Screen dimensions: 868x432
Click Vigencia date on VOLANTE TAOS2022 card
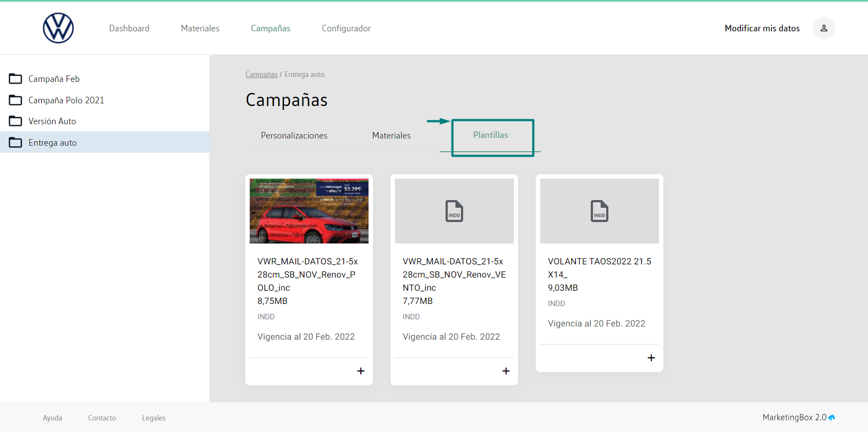(596, 324)
